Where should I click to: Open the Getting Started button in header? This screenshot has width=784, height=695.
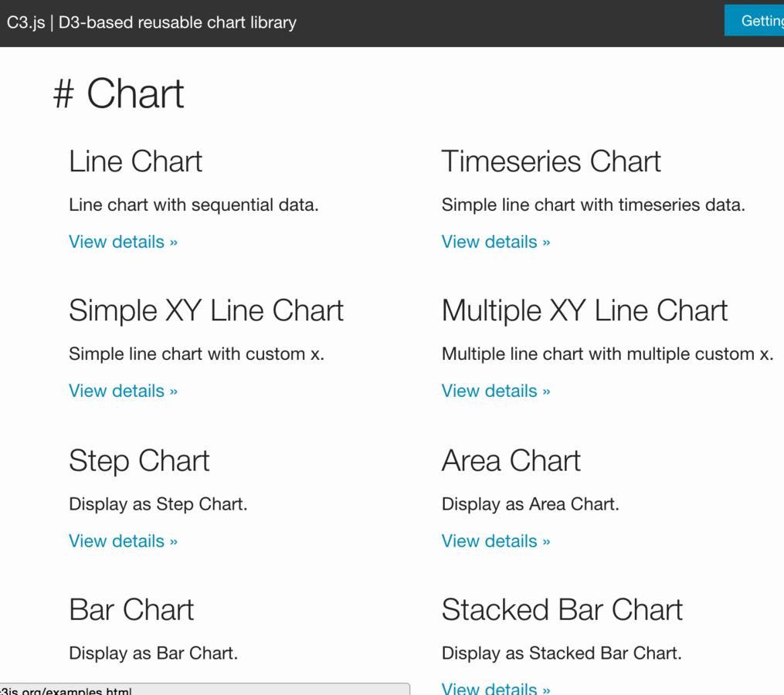click(754, 21)
